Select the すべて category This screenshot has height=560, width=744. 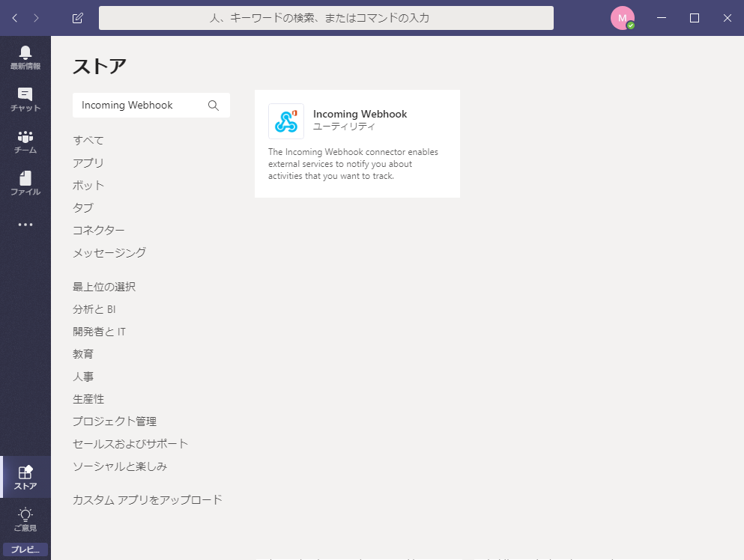[88, 140]
